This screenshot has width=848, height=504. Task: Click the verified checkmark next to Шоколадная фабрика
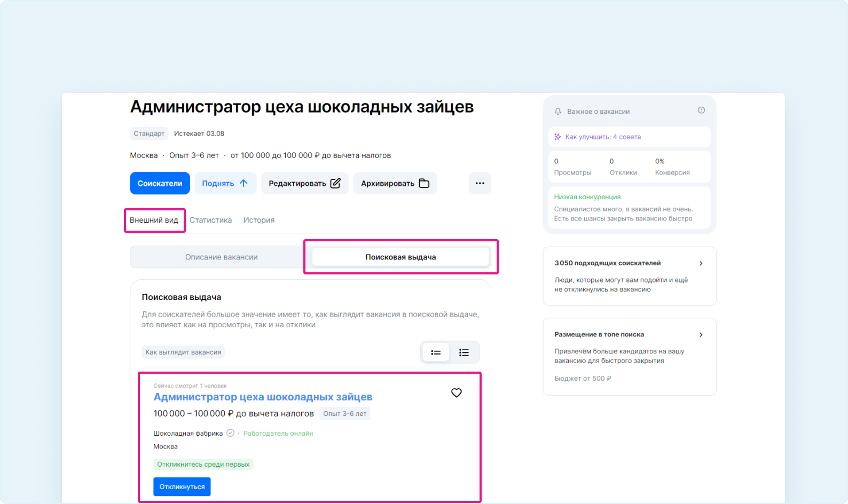click(230, 433)
